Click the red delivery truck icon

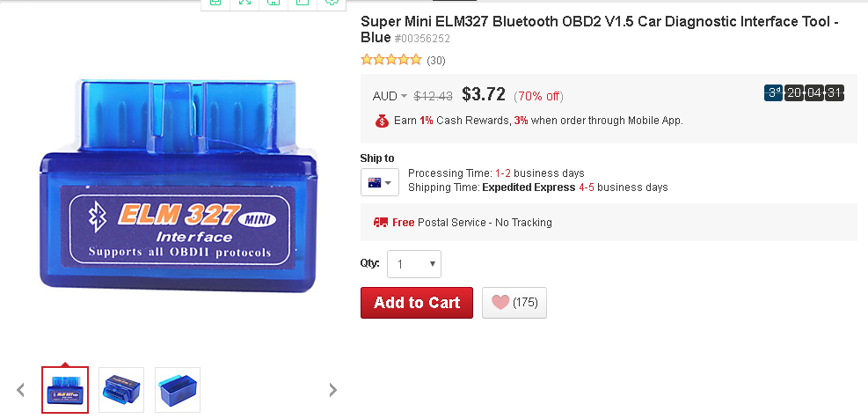(x=381, y=223)
